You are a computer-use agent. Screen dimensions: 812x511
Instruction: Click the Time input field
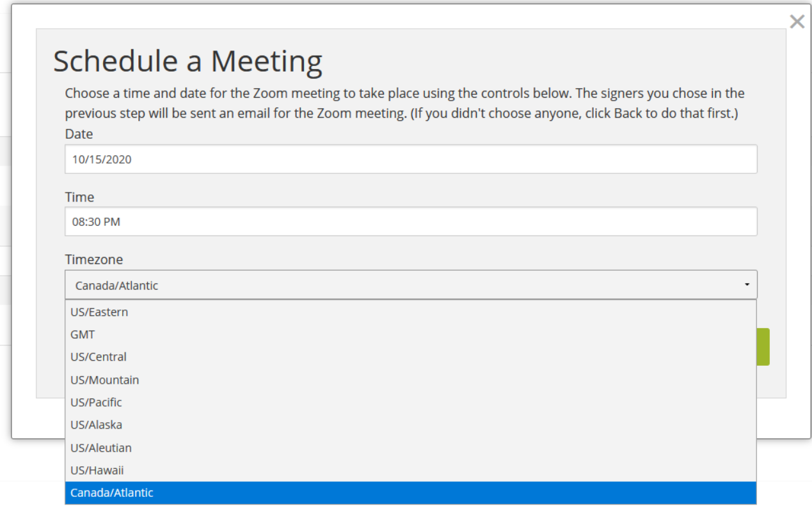pos(410,222)
